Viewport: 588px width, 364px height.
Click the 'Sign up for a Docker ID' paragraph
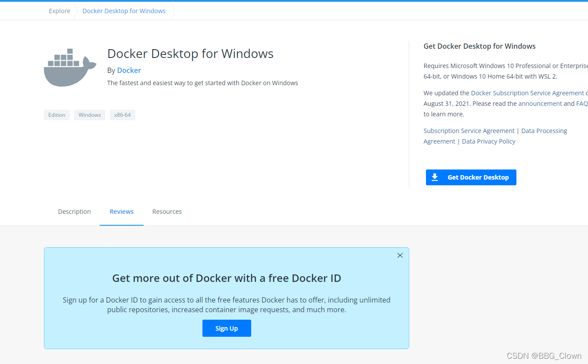point(227,305)
